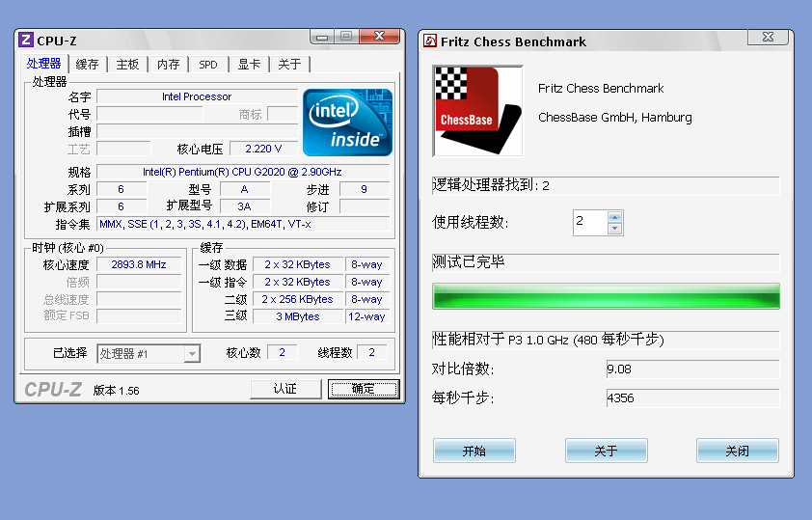Click the CPU-Z title bar icon
This screenshot has width=812, height=520.
[x=26, y=40]
